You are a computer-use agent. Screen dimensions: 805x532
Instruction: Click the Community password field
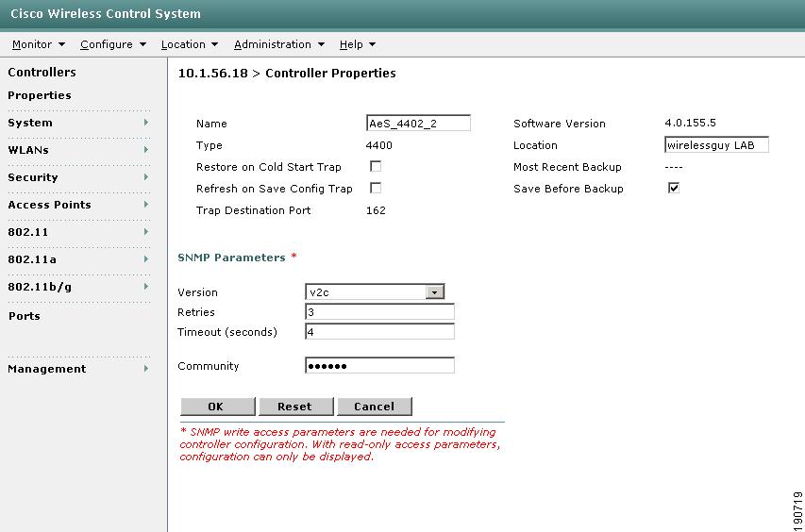(x=379, y=365)
